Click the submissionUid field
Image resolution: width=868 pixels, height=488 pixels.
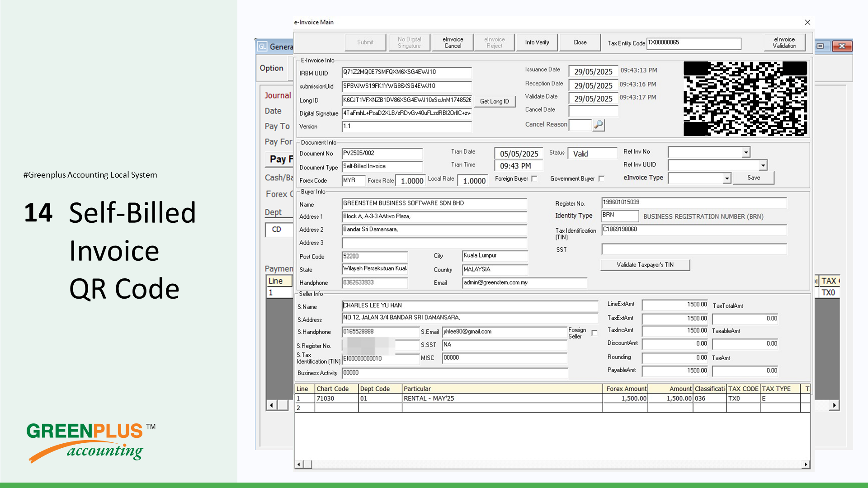pyautogui.click(x=407, y=86)
